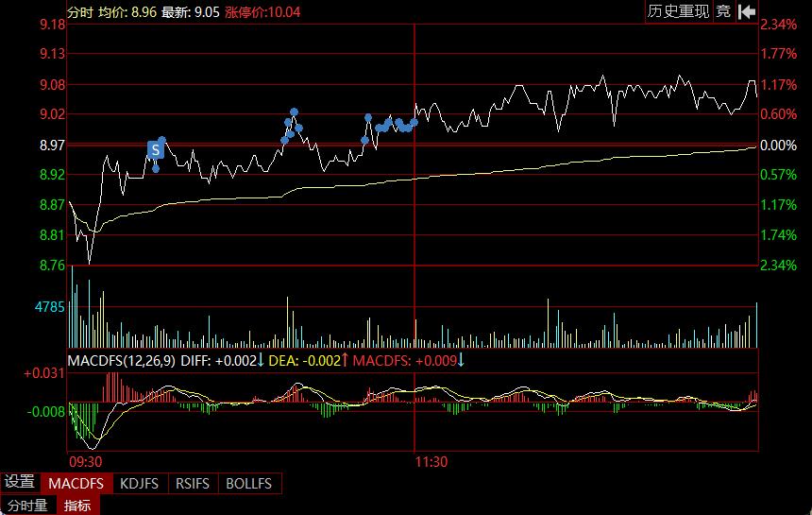The height and width of the screenshot is (515, 812).
Task: Click the 8.97 price axis label
Action: pos(53,146)
